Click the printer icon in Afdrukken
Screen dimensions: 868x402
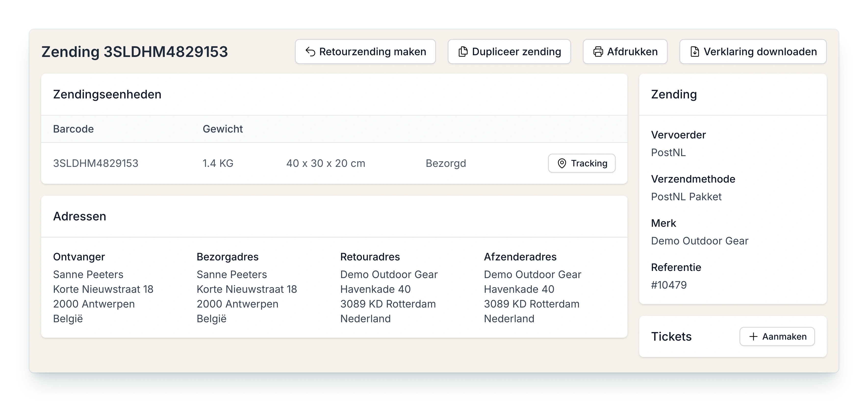point(598,52)
